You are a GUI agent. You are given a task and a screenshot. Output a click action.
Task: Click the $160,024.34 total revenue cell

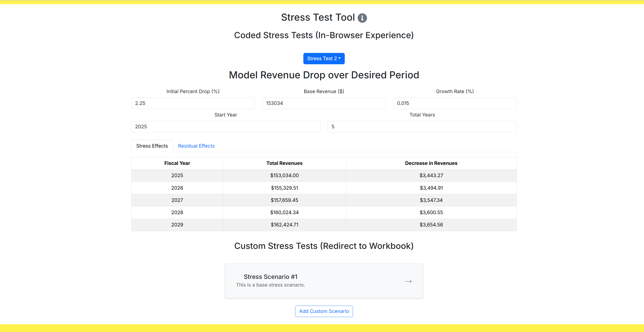284,212
